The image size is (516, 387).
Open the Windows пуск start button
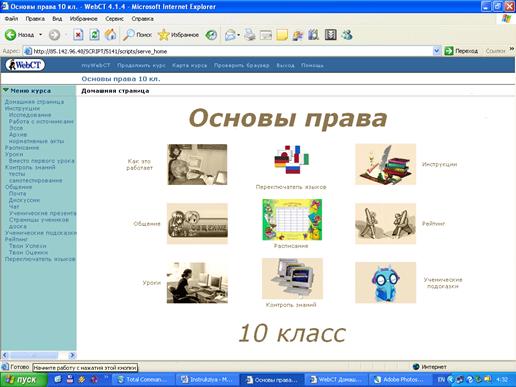[x=23, y=380]
